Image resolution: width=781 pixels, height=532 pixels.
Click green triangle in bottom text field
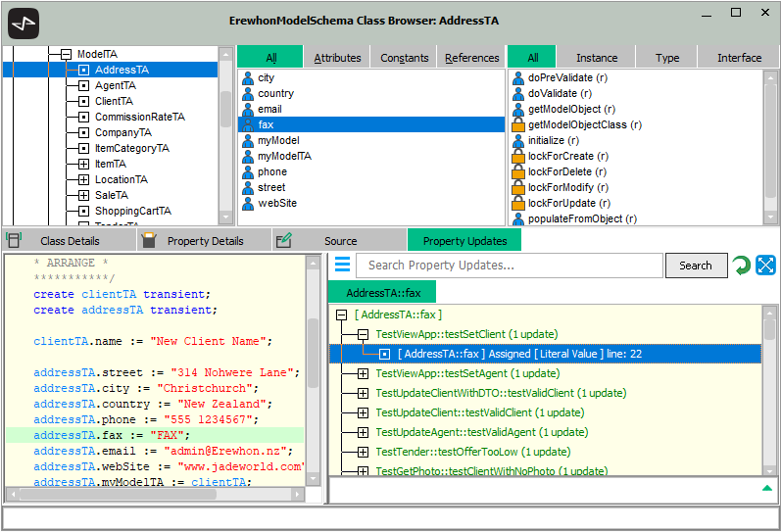coord(767,488)
